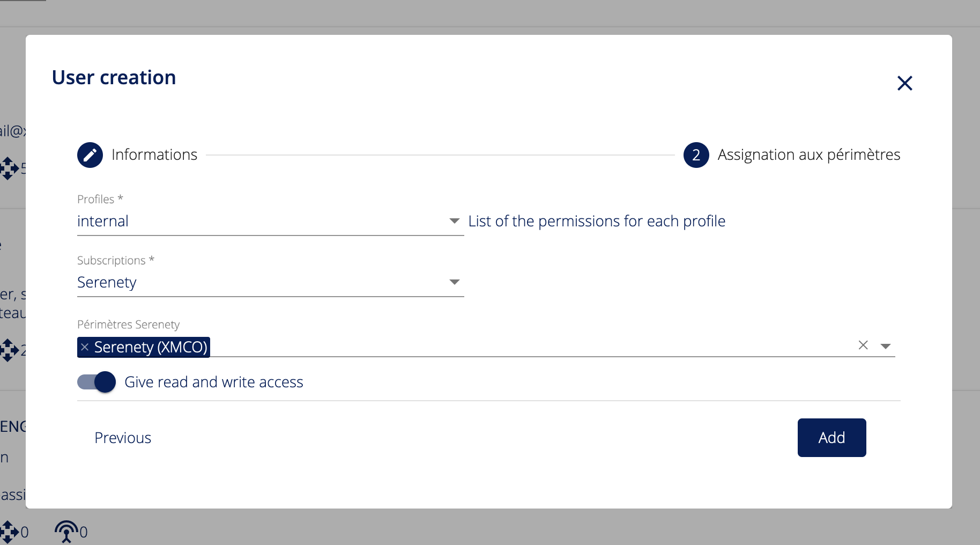Viewport: 980px width, 545px height.
Task: Click the step 2 circle icon
Action: pos(696,155)
